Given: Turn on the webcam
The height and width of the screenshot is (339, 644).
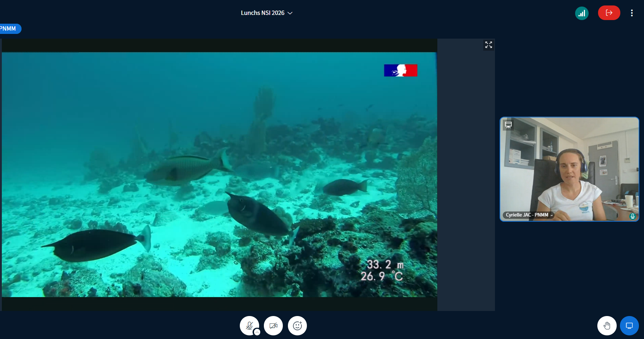Looking at the screenshot, I should [273, 326].
